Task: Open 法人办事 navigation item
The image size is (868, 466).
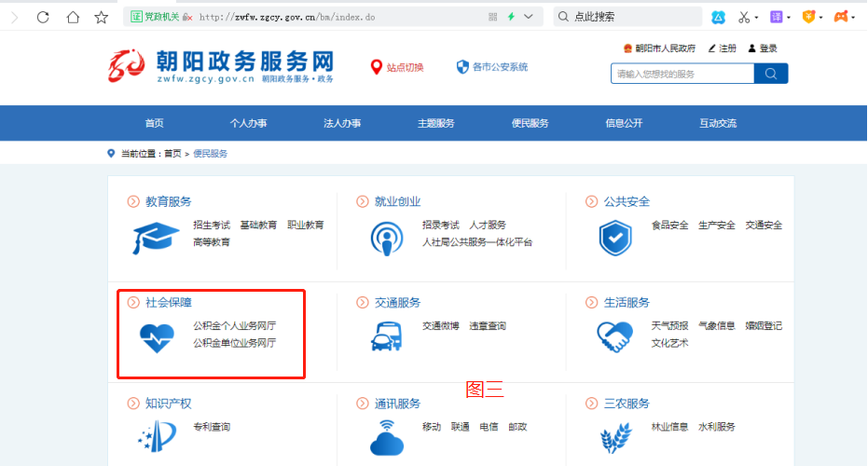Action: click(342, 123)
